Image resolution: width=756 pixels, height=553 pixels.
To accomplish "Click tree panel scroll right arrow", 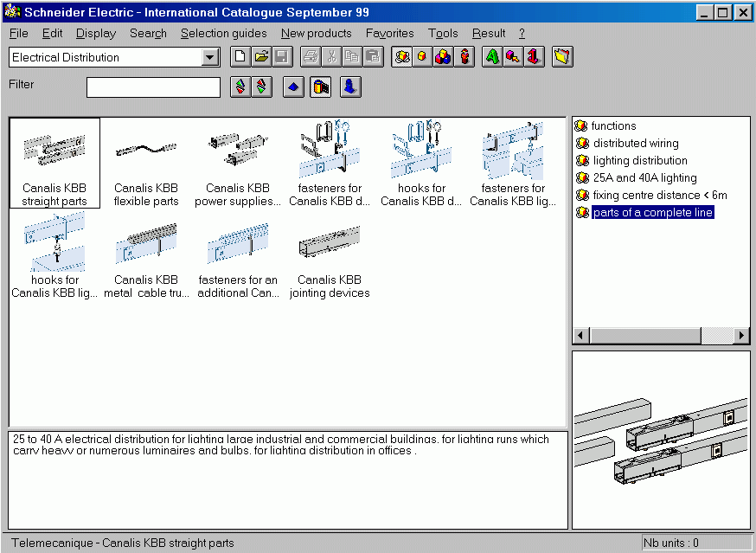I will click(x=741, y=336).
